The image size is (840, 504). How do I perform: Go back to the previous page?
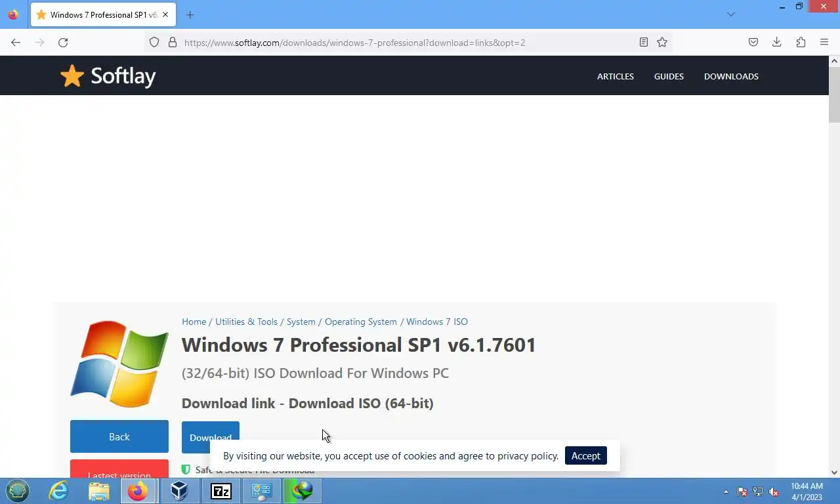[16, 43]
